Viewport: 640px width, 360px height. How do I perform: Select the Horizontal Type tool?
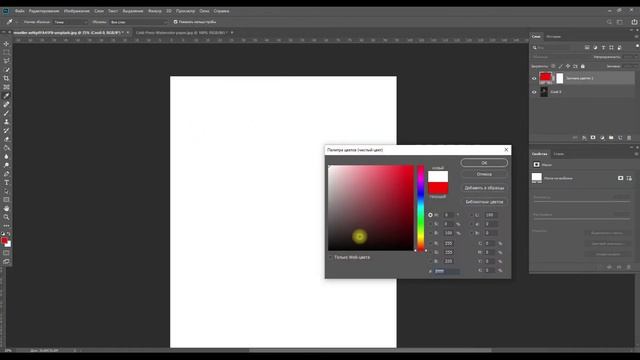[x=6, y=182]
